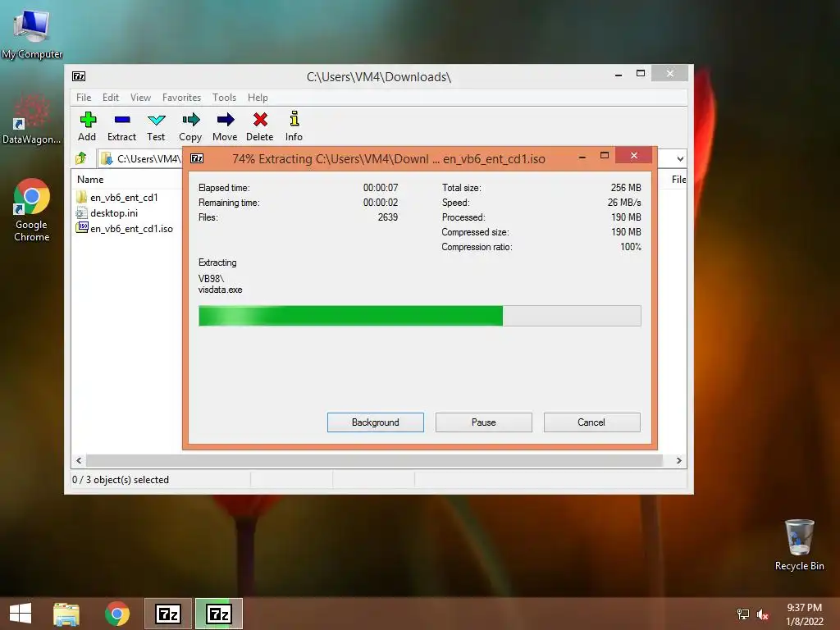Switch to highlighted 7z extracting taskbar button
Image resolution: width=840 pixels, height=630 pixels.
point(219,614)
